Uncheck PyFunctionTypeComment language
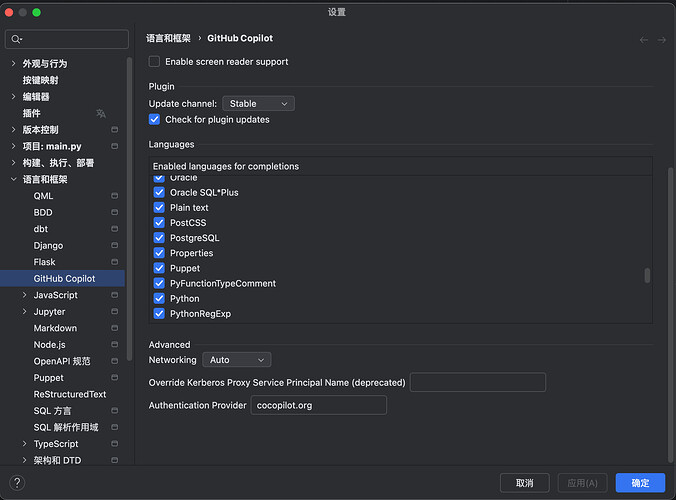Viewport: 676px width, 500px height. (159, 283)
